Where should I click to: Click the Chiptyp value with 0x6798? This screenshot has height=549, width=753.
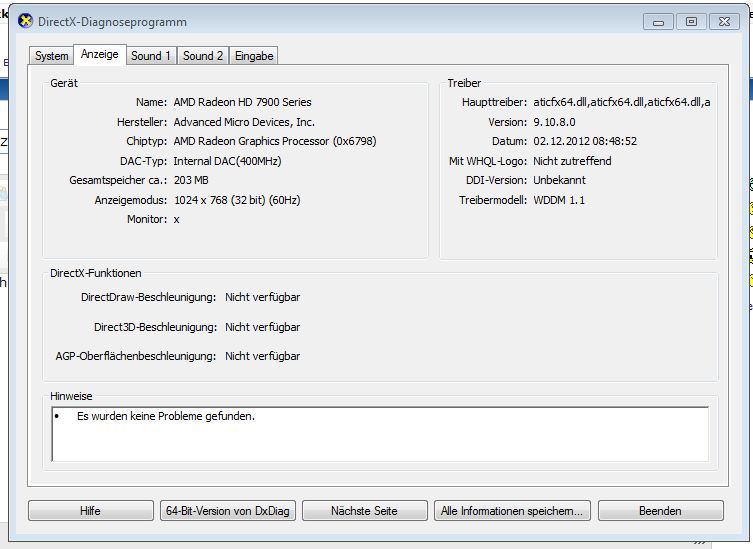click(275, 141)
